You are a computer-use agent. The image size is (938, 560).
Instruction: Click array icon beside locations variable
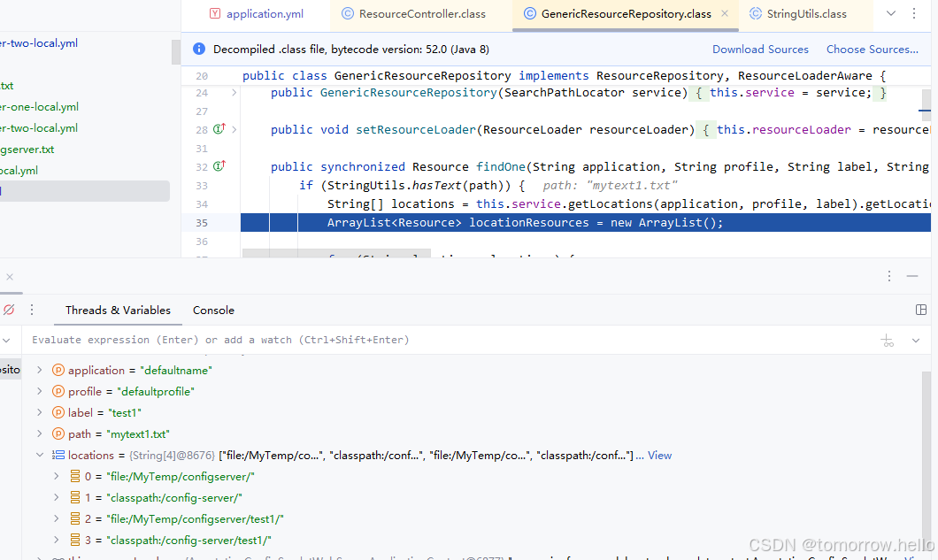click(x=58, y=456)
